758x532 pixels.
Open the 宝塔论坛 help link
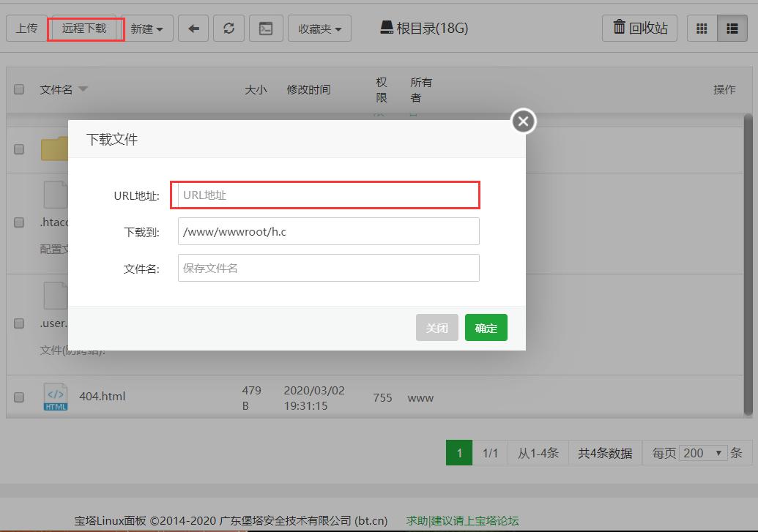[463, 520]
